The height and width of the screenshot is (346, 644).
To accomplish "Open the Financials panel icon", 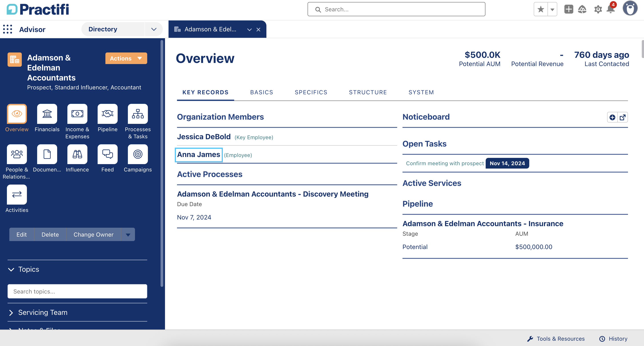I will pos(47,114).
